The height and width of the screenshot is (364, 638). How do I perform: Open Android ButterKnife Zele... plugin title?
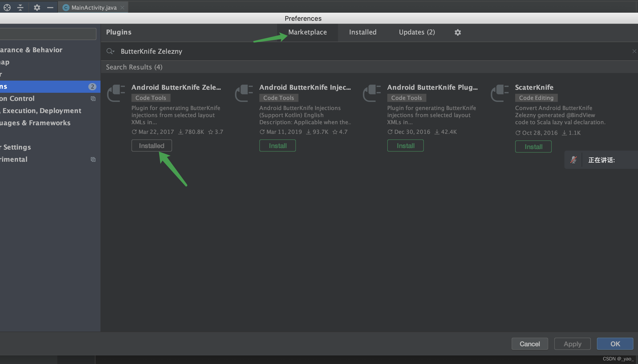tap(176, 87)
